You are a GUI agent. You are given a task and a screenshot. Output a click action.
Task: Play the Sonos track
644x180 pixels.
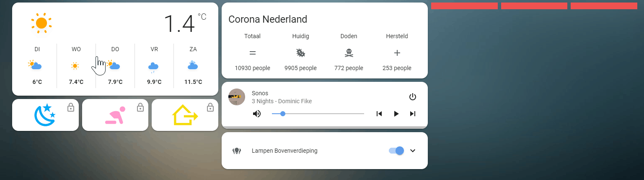(x=396, y=114)
